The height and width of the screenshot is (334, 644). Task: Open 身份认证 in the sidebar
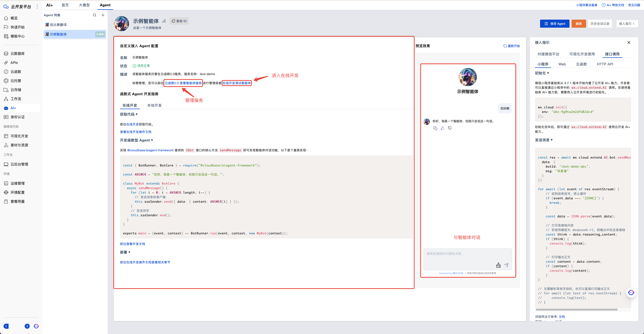coord(17,117)
